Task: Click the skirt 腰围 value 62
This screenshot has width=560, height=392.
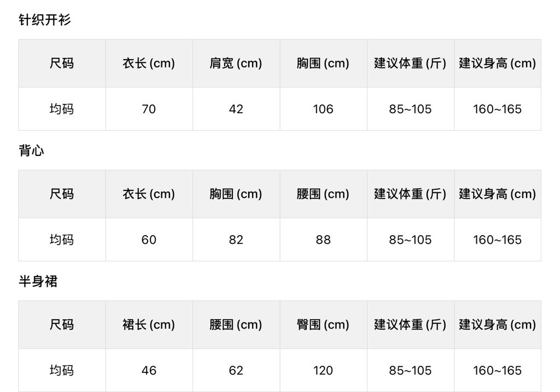Action: 236,371
